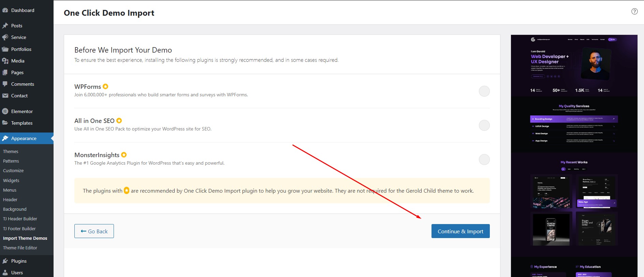Click the Dashboard gauge icon
Viewport: 644px width, 277px height.
click(x=5, y=10)
